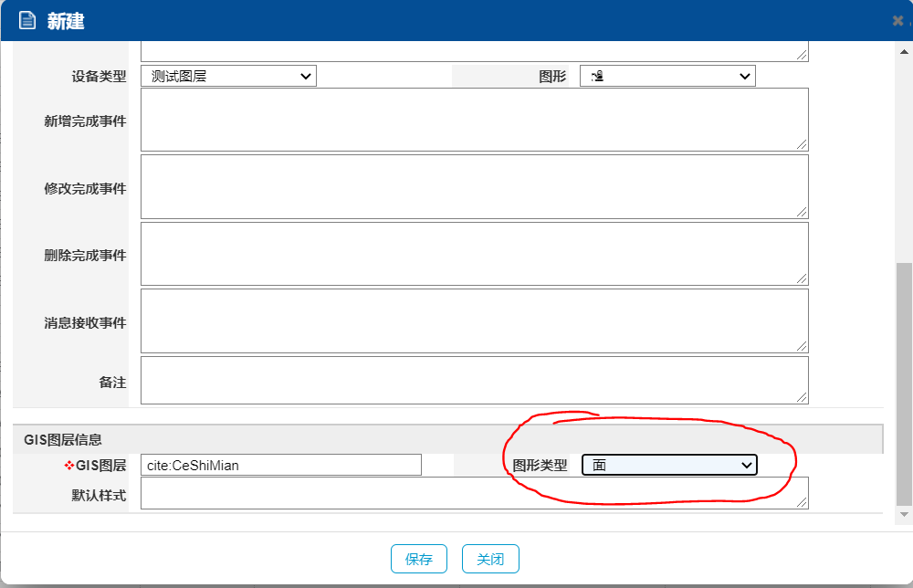
Task: Click into the 备注 field
Action: pos(473,380)
